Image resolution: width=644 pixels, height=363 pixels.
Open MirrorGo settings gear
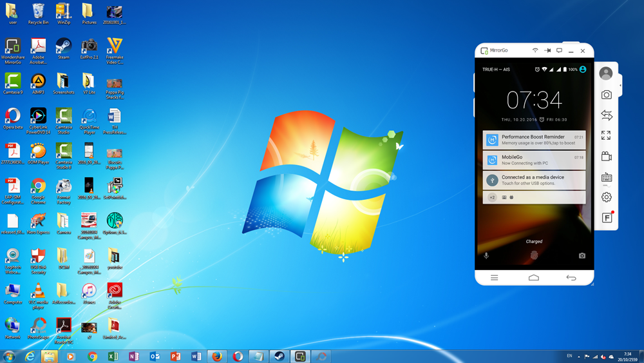point(606,197)
